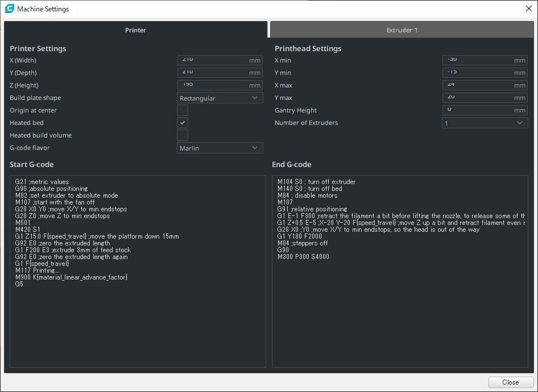Click the 'G90 ;absolute positioning' start line
538x392 pixels.
point(51,189)
